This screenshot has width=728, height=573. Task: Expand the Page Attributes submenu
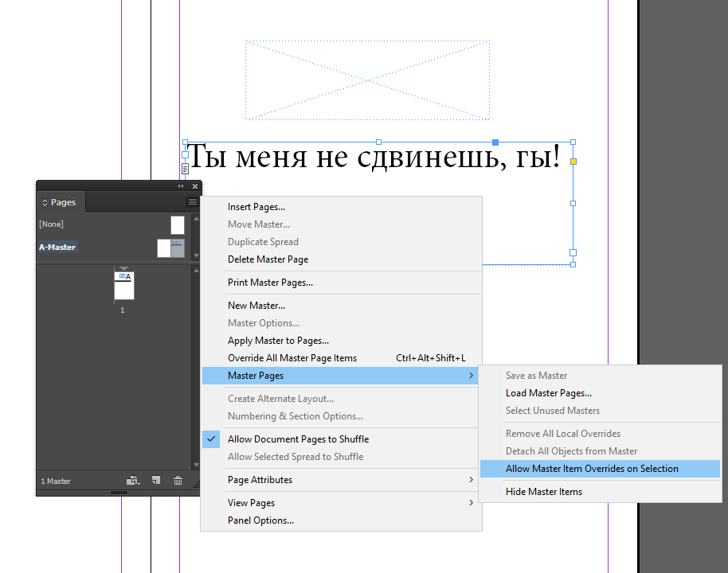[341, 480]
